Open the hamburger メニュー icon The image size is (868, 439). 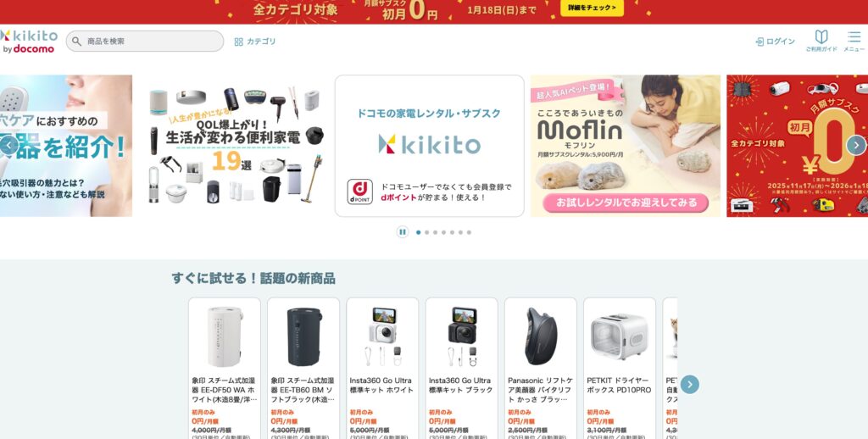coord(854,37)
